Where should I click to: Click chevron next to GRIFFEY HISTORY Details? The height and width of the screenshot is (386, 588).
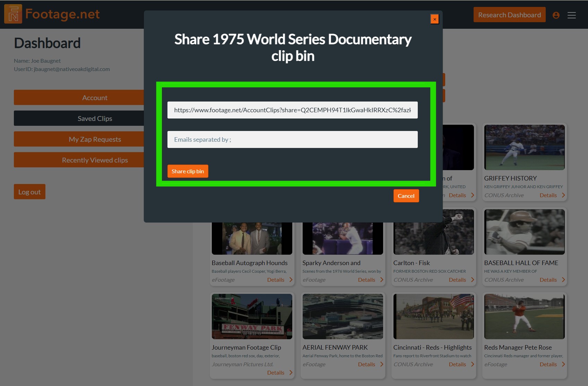coord(563,195)
